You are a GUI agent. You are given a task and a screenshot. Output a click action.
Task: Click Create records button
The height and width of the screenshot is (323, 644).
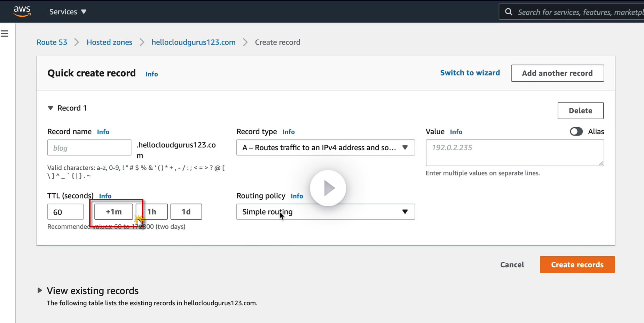577,265
